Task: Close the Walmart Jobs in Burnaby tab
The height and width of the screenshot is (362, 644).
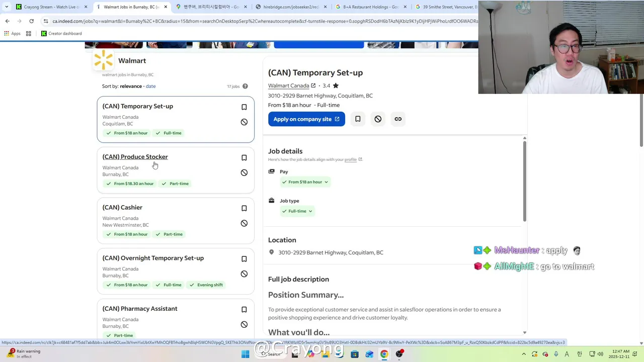Action: 166,7
